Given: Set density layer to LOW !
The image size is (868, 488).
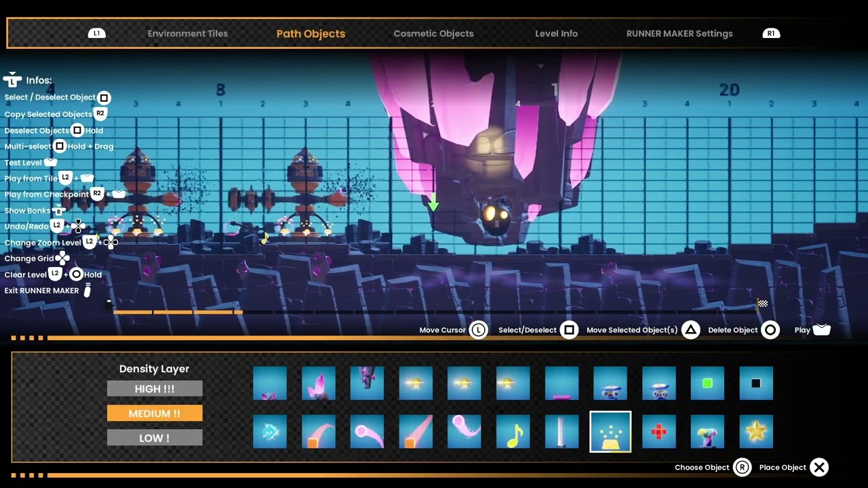Looking at the screenshot, I should point(155,438).
